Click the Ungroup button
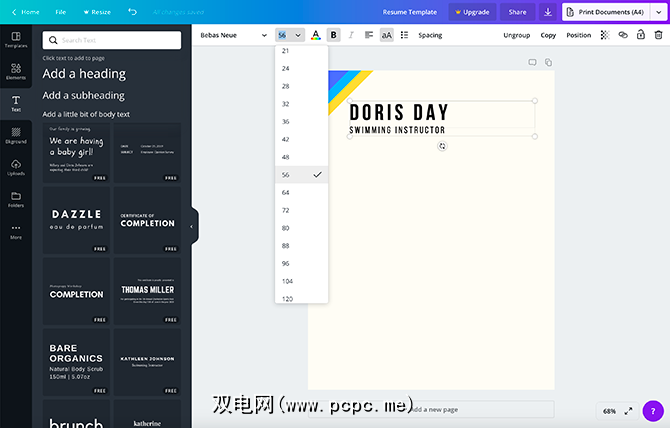The image size is (670, 428). pyautogui.click(x=516, y=35)
